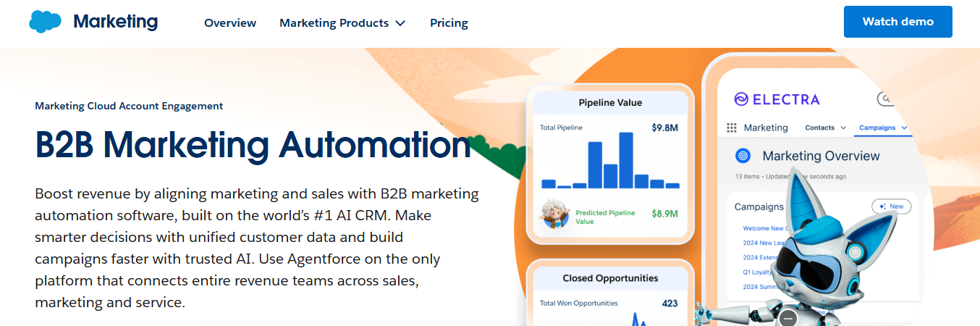Select the Campaigns tab in Electra
Image resolution: width=980 pixels, height=326 pixels.
click(x=877, y=128)
